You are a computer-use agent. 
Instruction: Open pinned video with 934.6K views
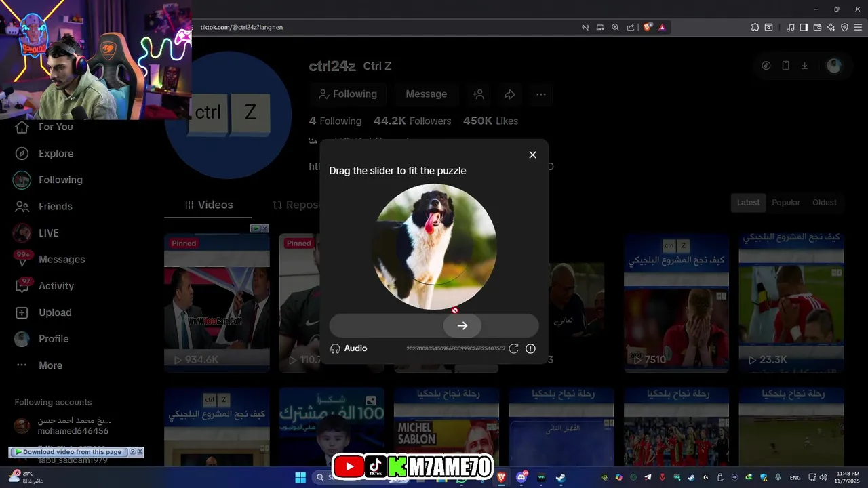click(217, 303)
